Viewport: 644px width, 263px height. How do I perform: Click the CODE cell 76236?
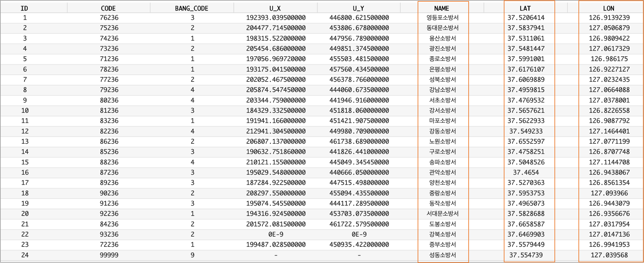(x=109, y=18)
